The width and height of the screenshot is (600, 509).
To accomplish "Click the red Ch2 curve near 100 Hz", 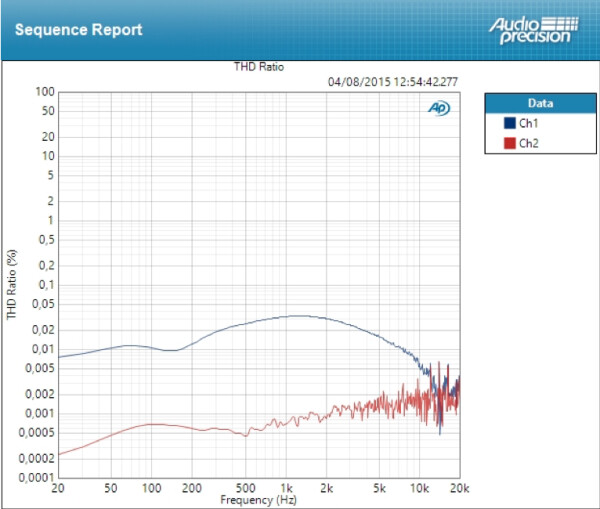I will pos(152,425).
